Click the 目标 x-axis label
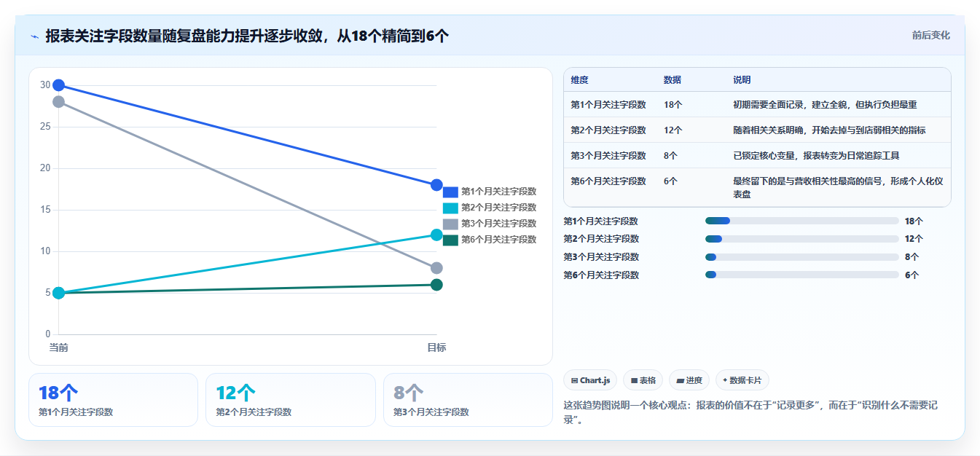The width and height of the screenshot is (980, 456). [x=436, y=348]
